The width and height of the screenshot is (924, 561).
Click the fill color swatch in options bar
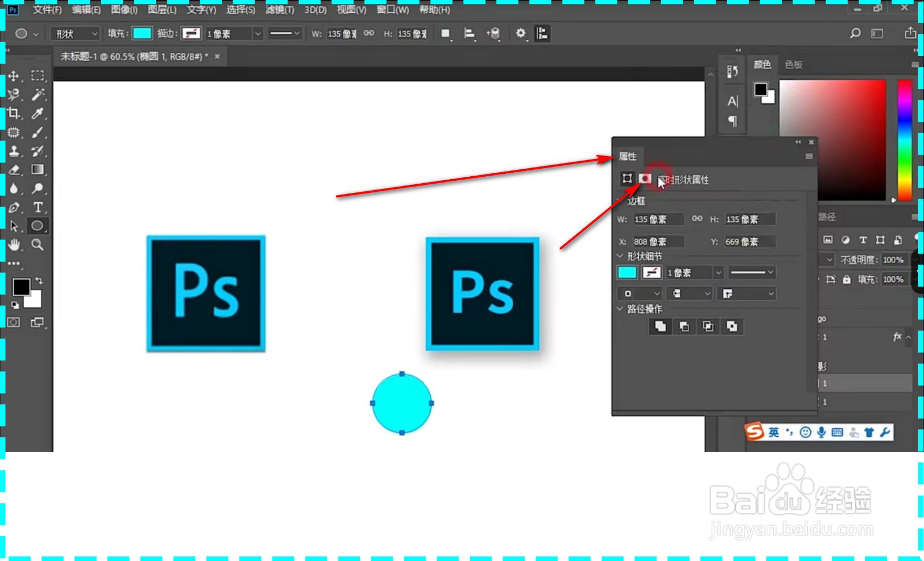(141, 34)
